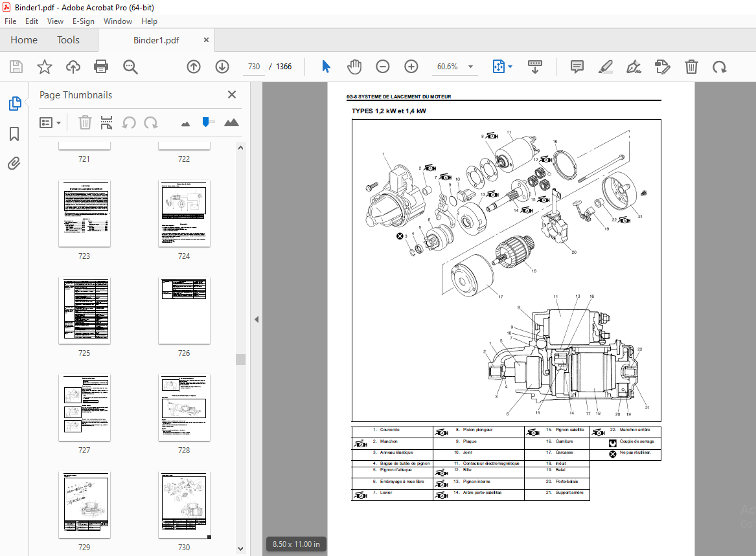Viewport: 756px width, 556px height.
Task: Close the Binder1.pdf tab
Action: click(207, 40)
